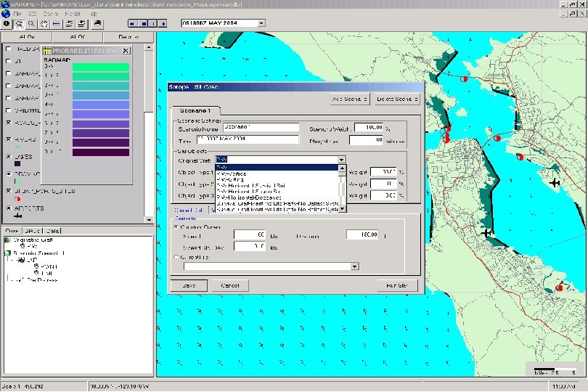The width and height of the screenshot is (588, 392).
Task: Activate the pan hand tool
Action: point(44,23)
